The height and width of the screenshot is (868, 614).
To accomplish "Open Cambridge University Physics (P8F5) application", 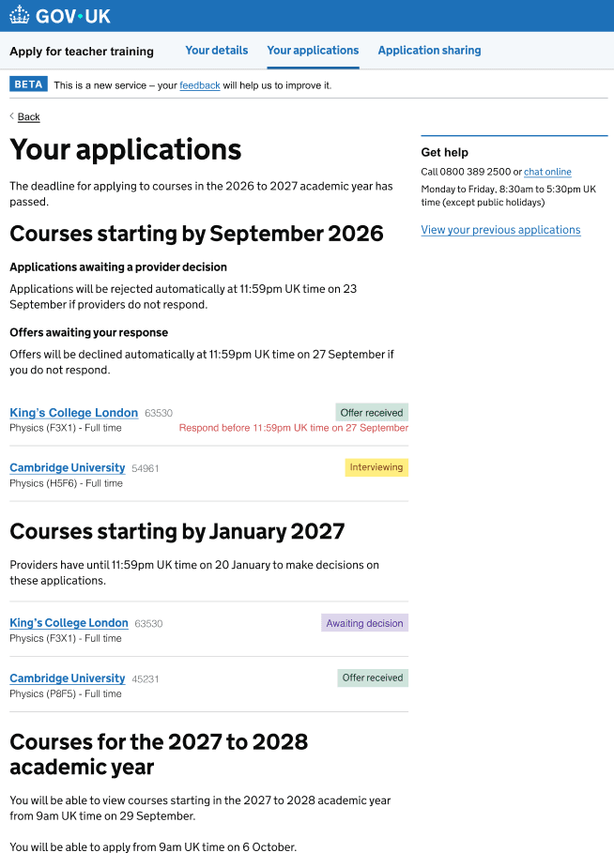I will tap(67, 678).
